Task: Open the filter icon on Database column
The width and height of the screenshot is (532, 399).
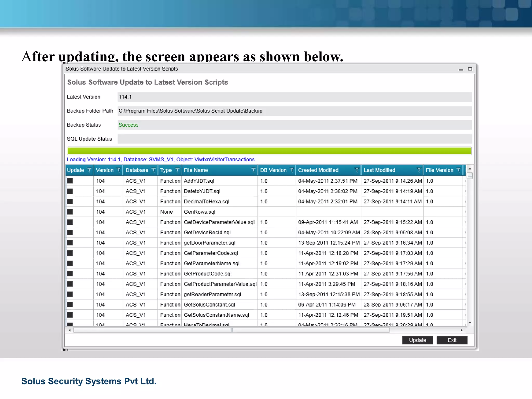Action: pyautogui.click(x=154, y=170)
